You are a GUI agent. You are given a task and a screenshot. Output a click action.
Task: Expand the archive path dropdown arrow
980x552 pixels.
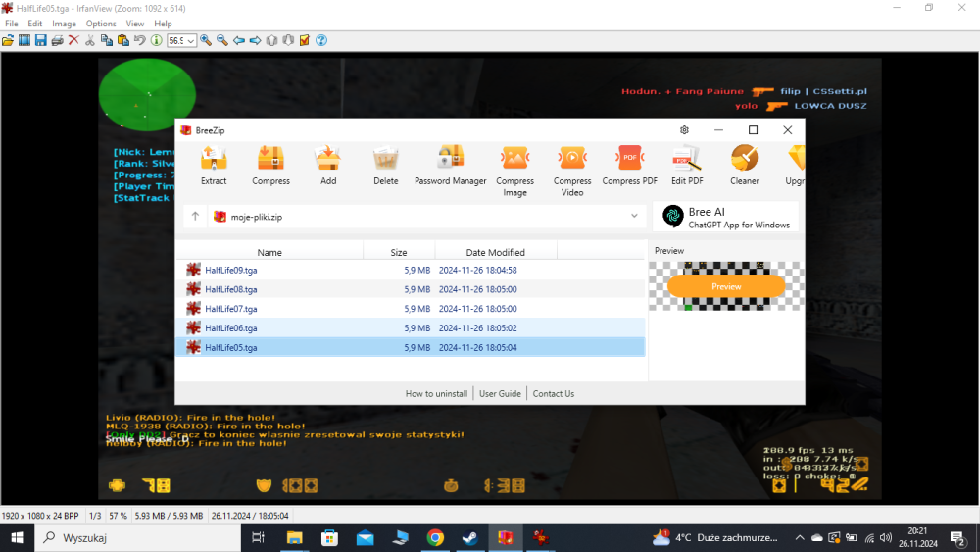tap(634, 217)
